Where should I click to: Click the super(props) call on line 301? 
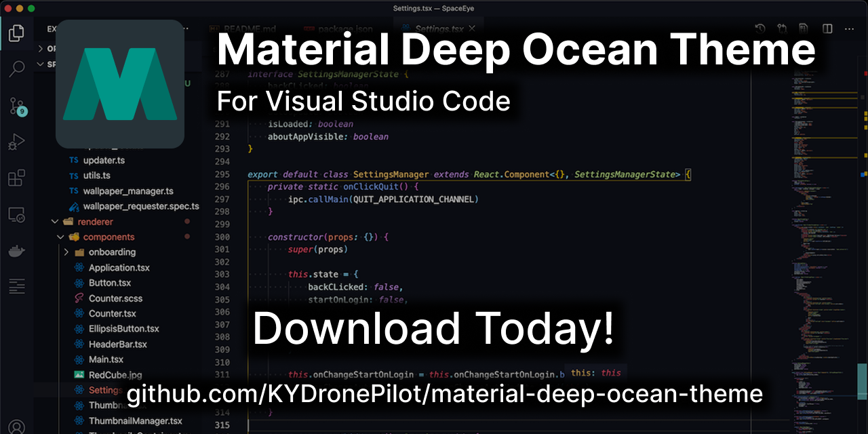click(x=317, y=250)
